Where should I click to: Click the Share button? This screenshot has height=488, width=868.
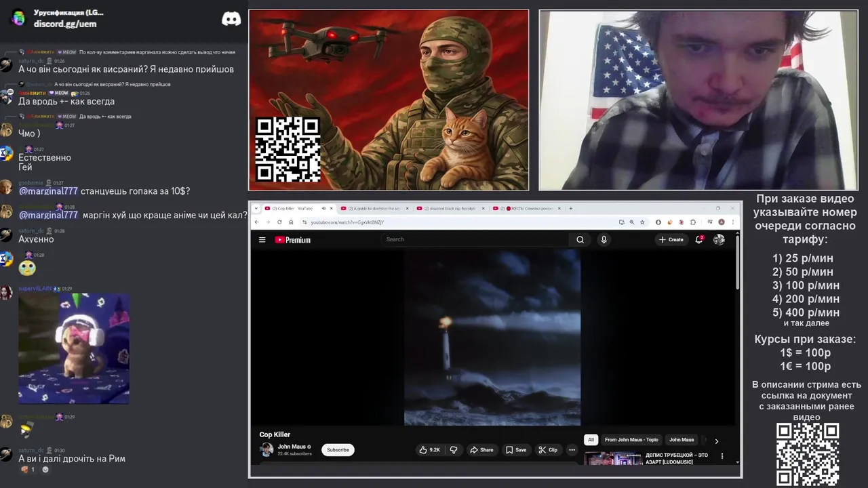click(481, 449)
